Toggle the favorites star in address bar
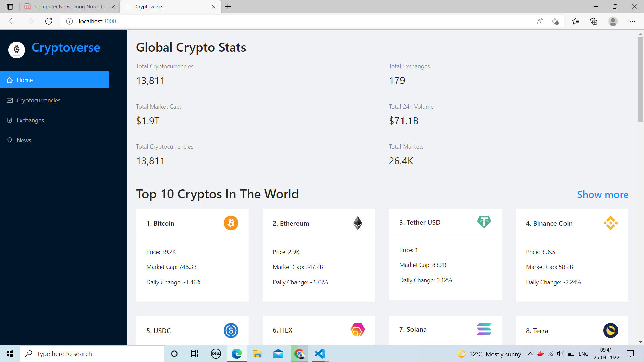Screen dimensions: 644x362 coord(555,21)
